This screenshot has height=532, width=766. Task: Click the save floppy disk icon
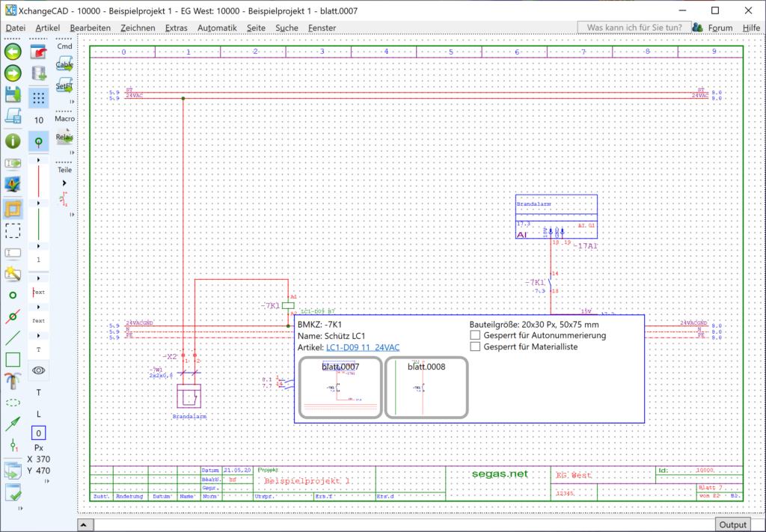click(13, 94)
